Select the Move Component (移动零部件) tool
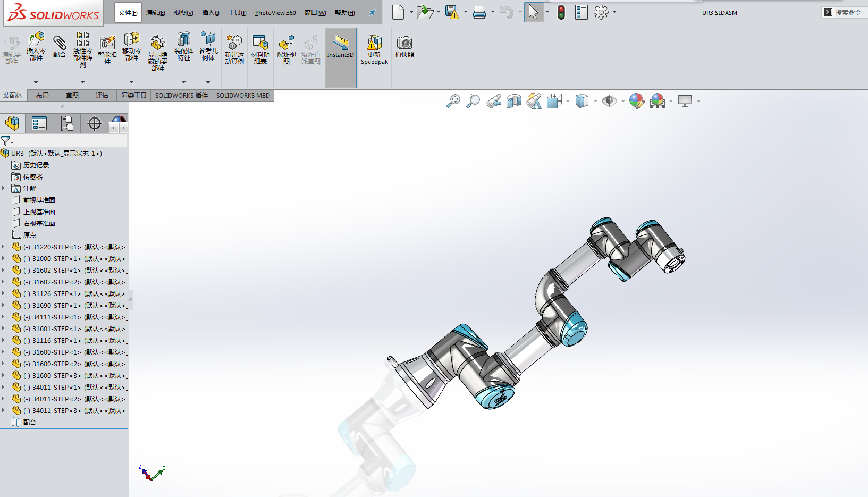The image size is (868, 497). [131, 47]
